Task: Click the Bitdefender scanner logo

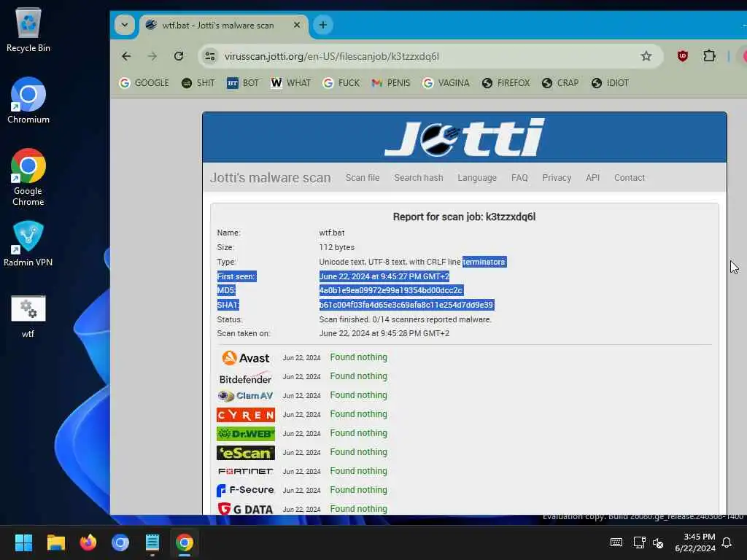Action: [245, 378]
